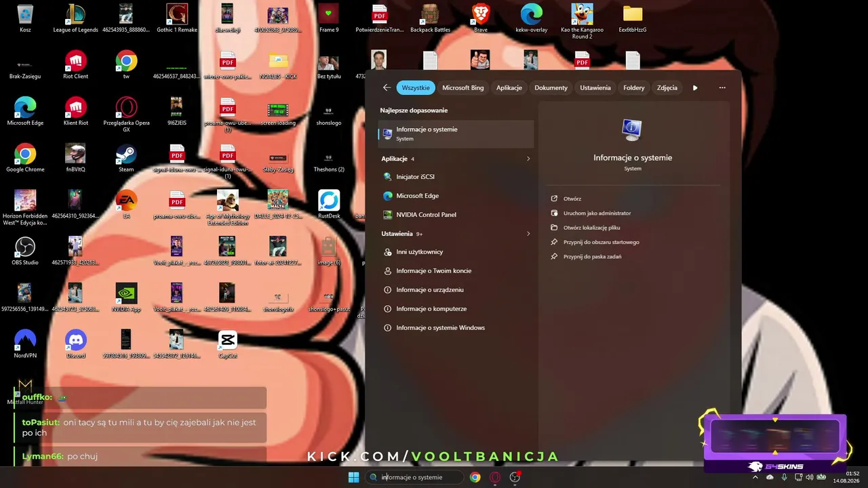Select the PotwierdzenieTran... PDF file

coord(379,18)
